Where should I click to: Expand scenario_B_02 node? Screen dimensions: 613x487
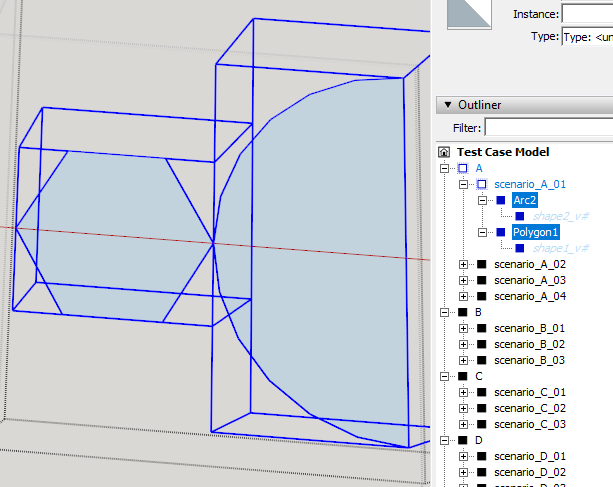[464, 344]
